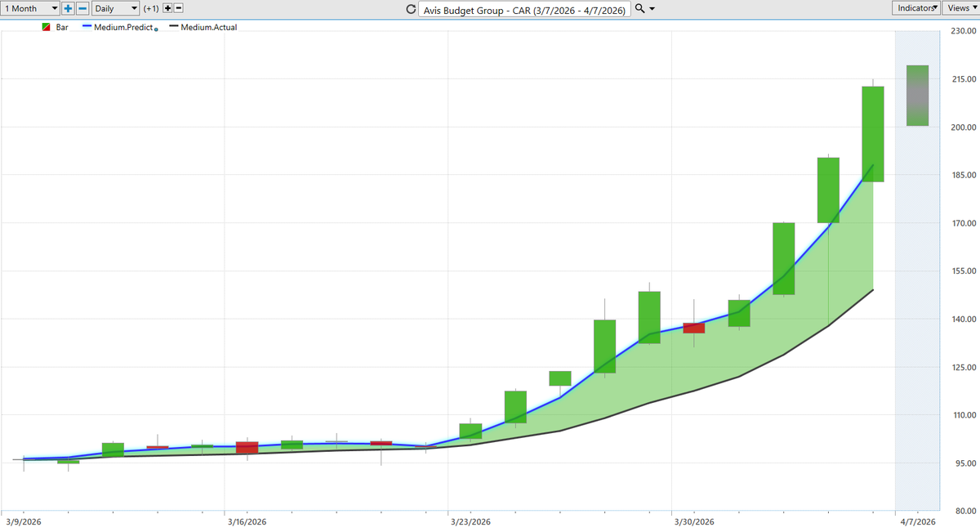Screen dimensions: 980x532
Task: Click the 95.00 price axis label
Action: click(x=966, y=463)
